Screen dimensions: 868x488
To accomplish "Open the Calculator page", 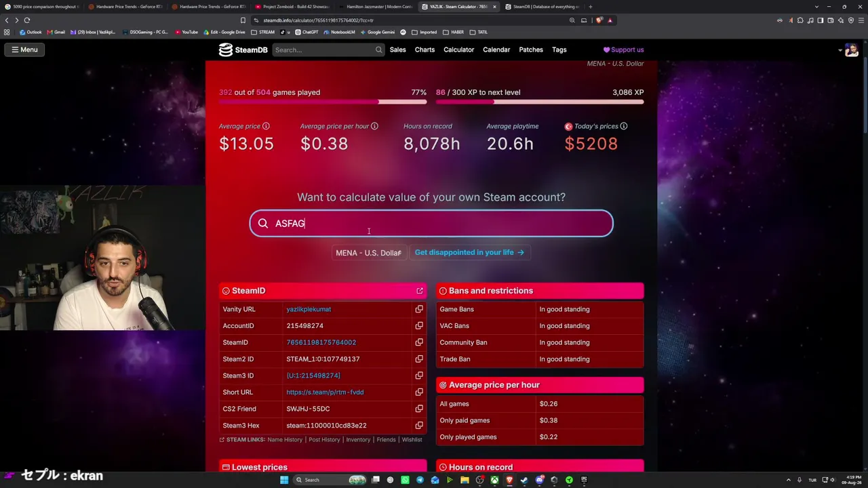I will tap(458, 49).
